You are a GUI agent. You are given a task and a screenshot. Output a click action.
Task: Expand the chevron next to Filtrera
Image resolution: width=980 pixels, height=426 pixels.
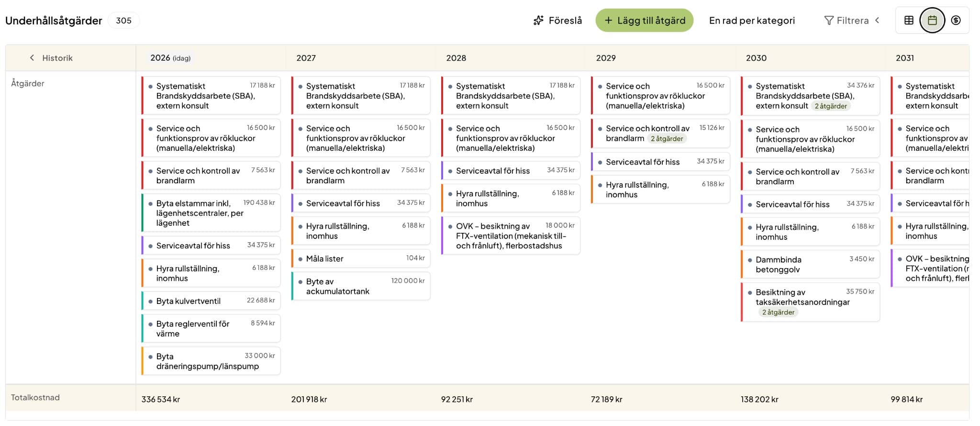pyautogui.click(x=877, y=20)
